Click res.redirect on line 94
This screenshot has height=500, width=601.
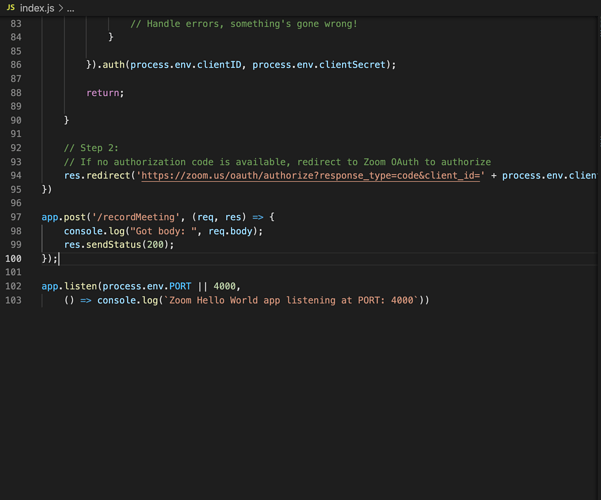tap(97, 176)
